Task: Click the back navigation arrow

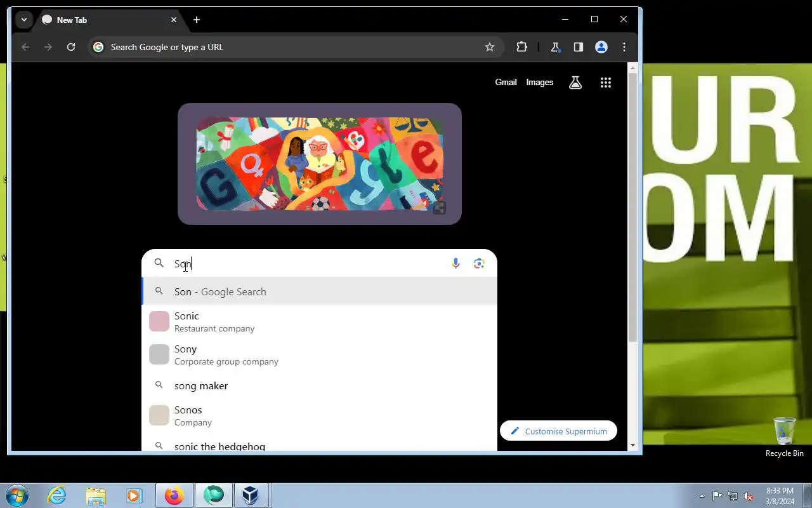Action: (25, 47)
